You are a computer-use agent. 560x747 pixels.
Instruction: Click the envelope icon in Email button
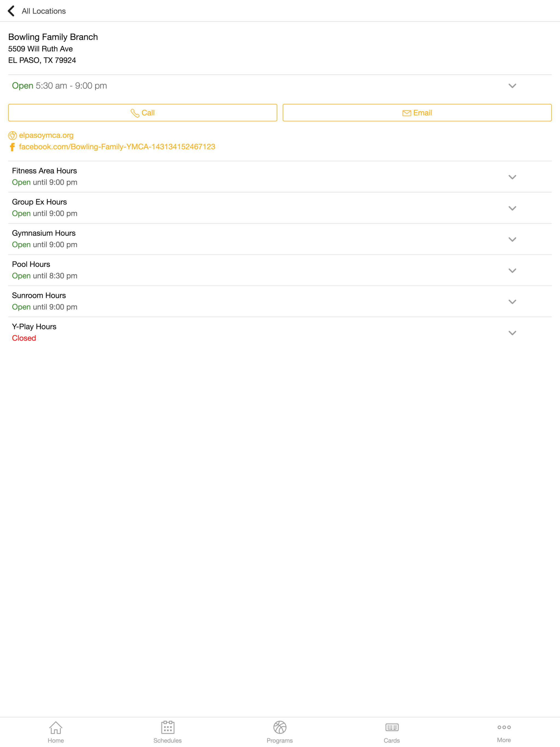(x=407, y=113)
